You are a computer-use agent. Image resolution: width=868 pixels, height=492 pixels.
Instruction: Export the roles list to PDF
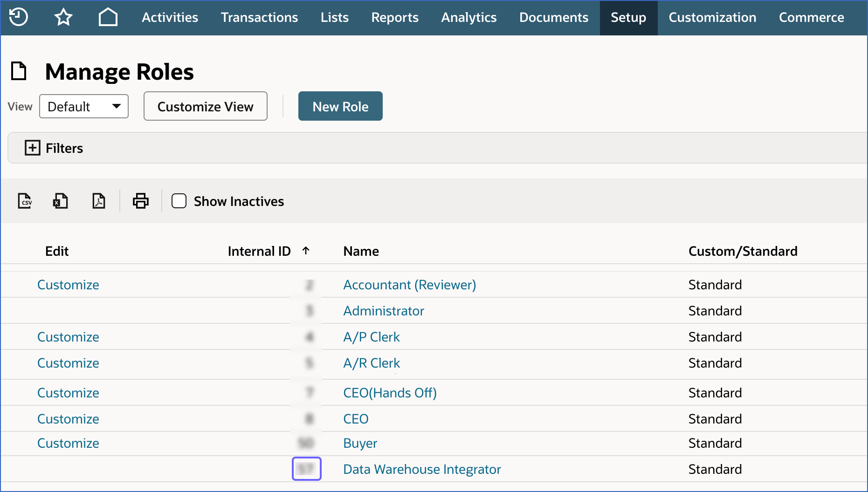tap(99, 201)
